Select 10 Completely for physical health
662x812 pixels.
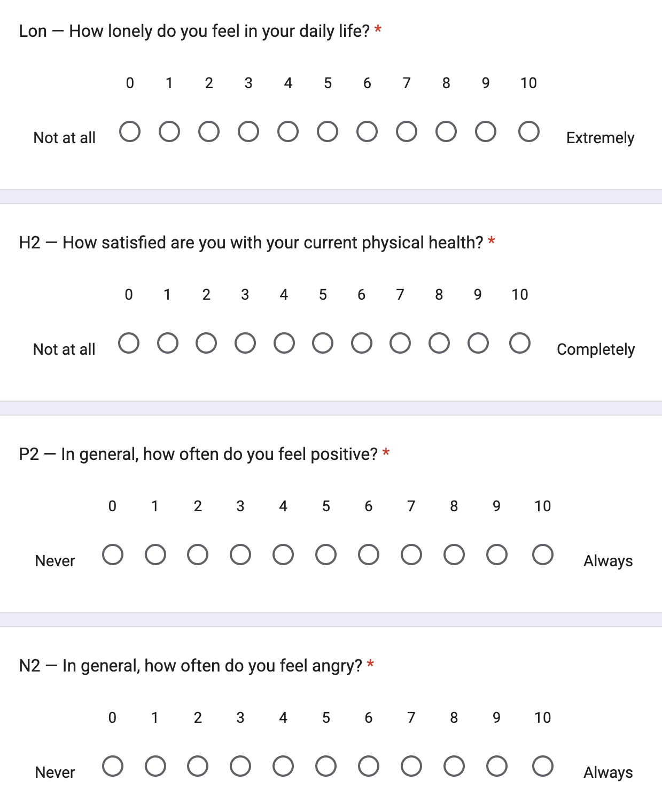pyautogui.click(x=520, y=343)
